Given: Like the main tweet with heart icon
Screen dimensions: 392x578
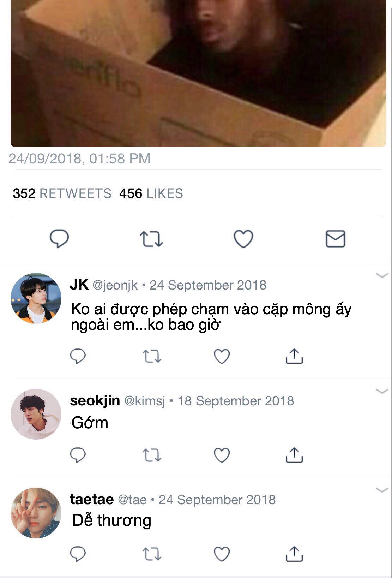Looking at the screenshot, I should (x=243, y=239).
